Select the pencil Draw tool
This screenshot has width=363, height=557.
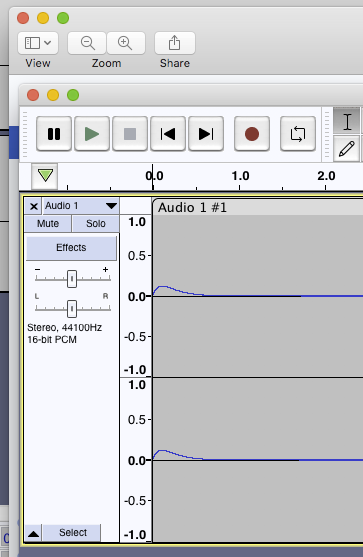coord(347,148)
